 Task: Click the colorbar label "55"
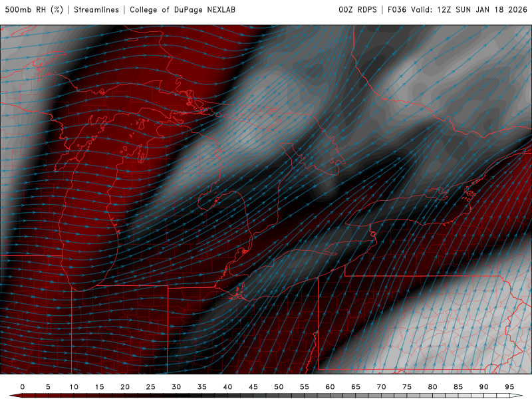click(305, 387)
